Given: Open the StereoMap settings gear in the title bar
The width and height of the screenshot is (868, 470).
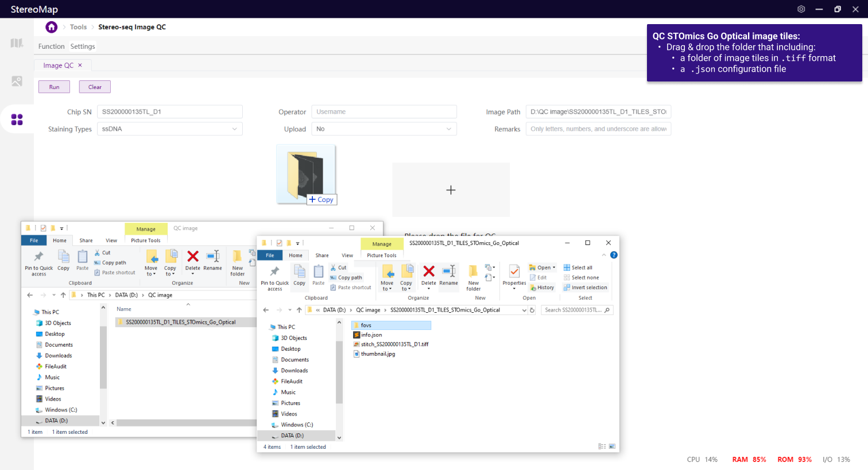Looking at the screenshot, I should (x=801, y=9).
